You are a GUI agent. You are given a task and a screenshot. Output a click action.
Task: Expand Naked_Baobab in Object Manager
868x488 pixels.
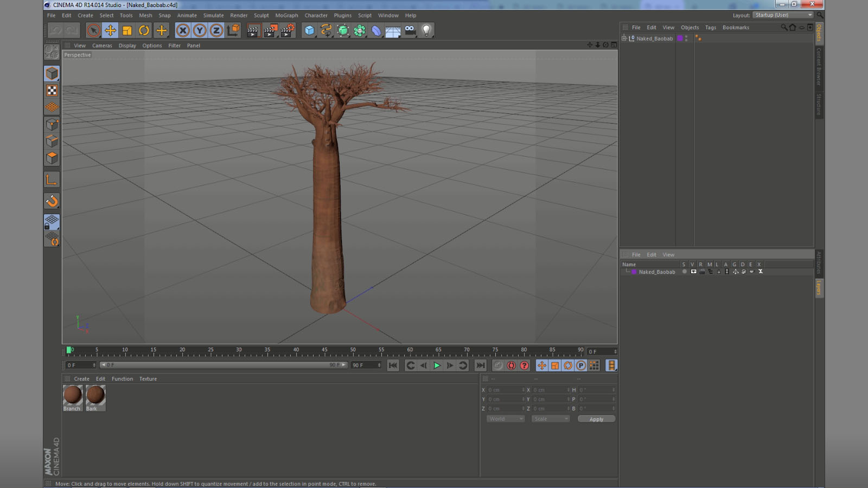[x=624, y=38]
